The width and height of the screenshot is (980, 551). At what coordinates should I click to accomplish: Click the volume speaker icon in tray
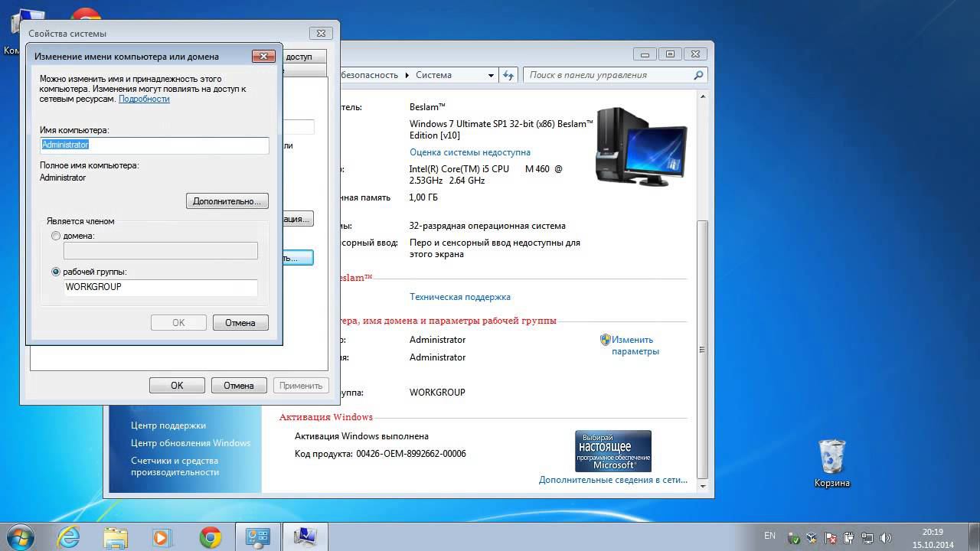coord(886,537)
